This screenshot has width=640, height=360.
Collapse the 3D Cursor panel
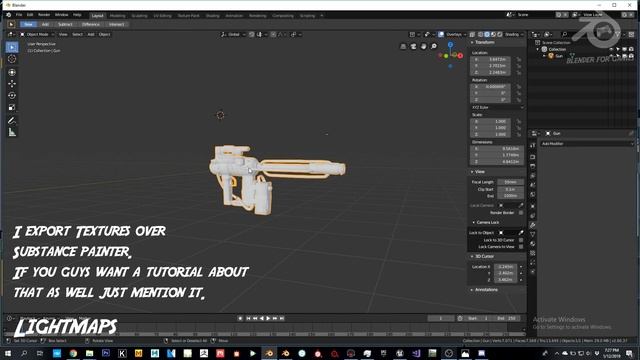[482, 256]
